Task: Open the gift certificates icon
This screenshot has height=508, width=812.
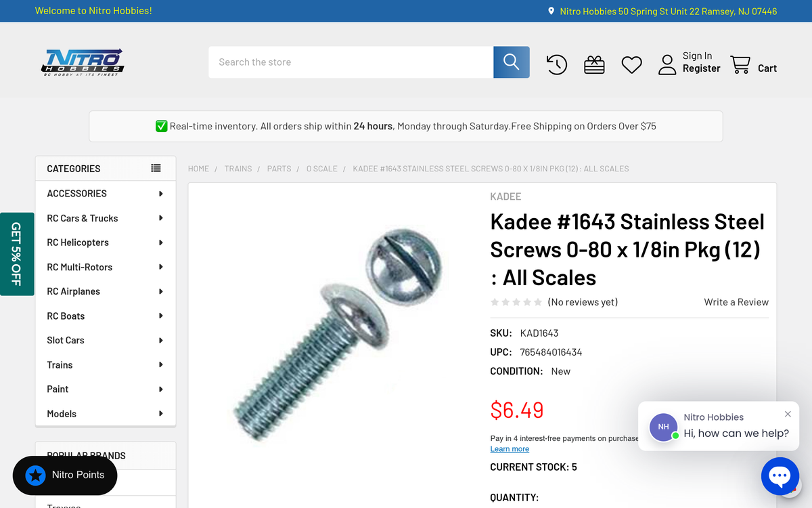Action: tap(594, 65)
